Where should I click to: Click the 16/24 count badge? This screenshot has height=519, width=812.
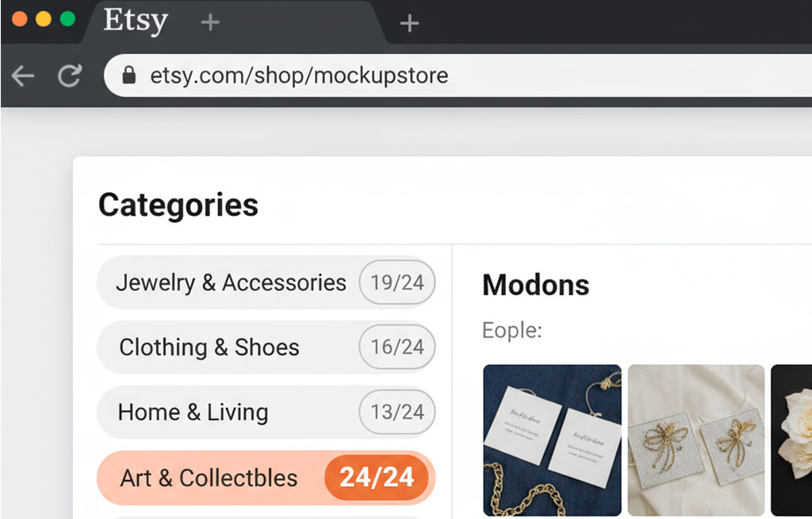pyautogui.click(x=397, y=348)
